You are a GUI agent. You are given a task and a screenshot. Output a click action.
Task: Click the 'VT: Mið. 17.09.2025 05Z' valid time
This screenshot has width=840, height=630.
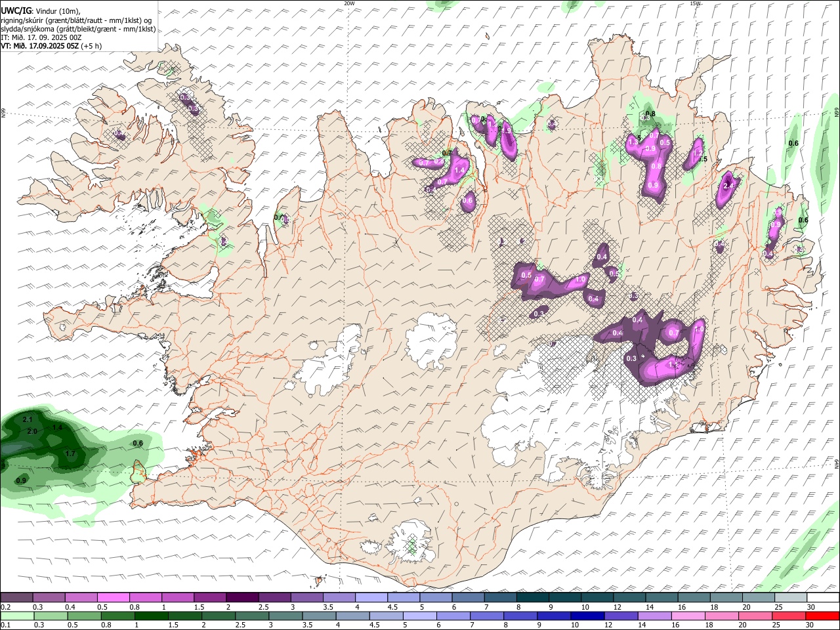click(40, 46)
